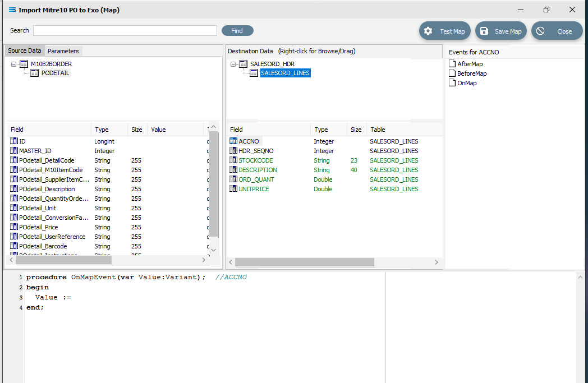The width and height of the screenshot is (588, 383).
Task: Click the M10B2BORDER table icon
Action: pyautogui.click(x=24, y=64)
